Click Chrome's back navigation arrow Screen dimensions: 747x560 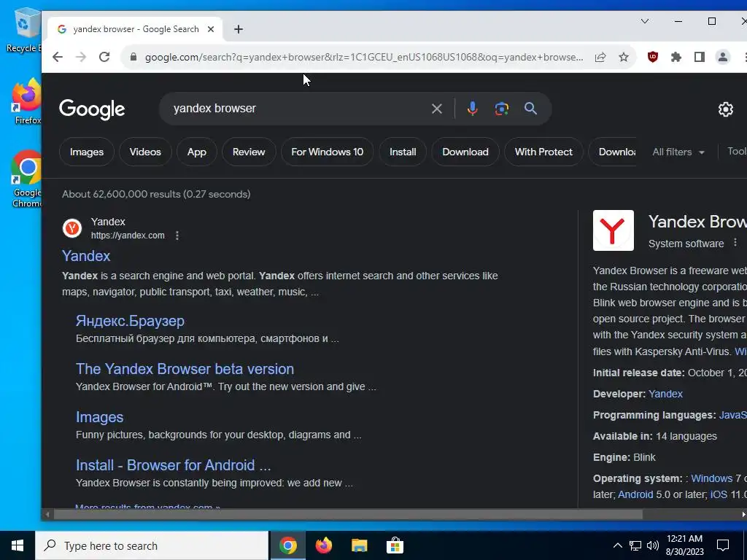(58, 57)
